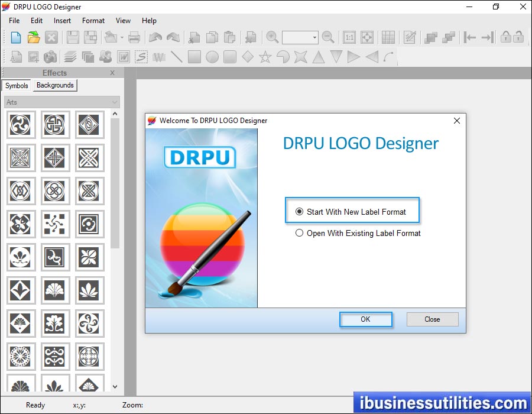
Task: Choose the diamond shape tool
Action: coord(248,57)
